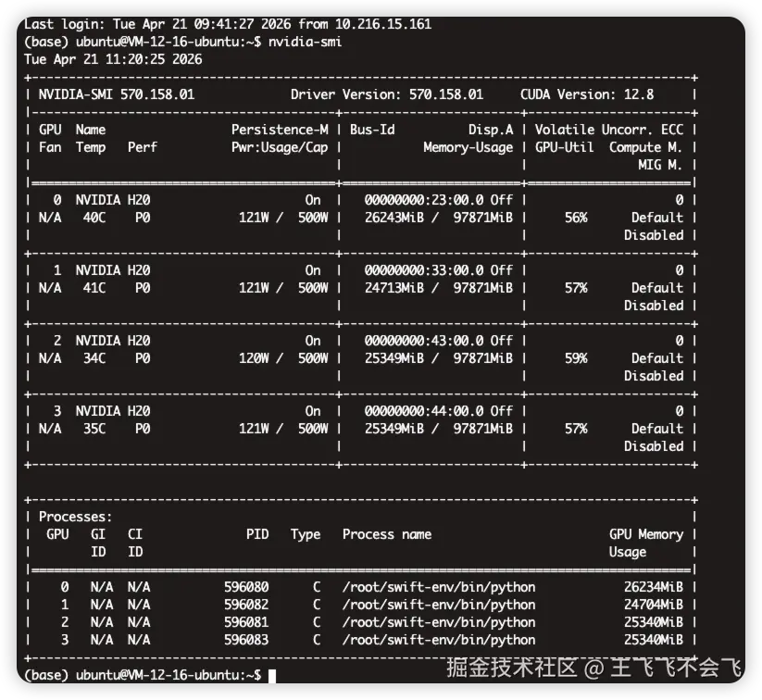Select the timestamp 'Tue Apr 21 11:20:25 2026'
This screenshot has height=700, width=762.
(113, 59)
